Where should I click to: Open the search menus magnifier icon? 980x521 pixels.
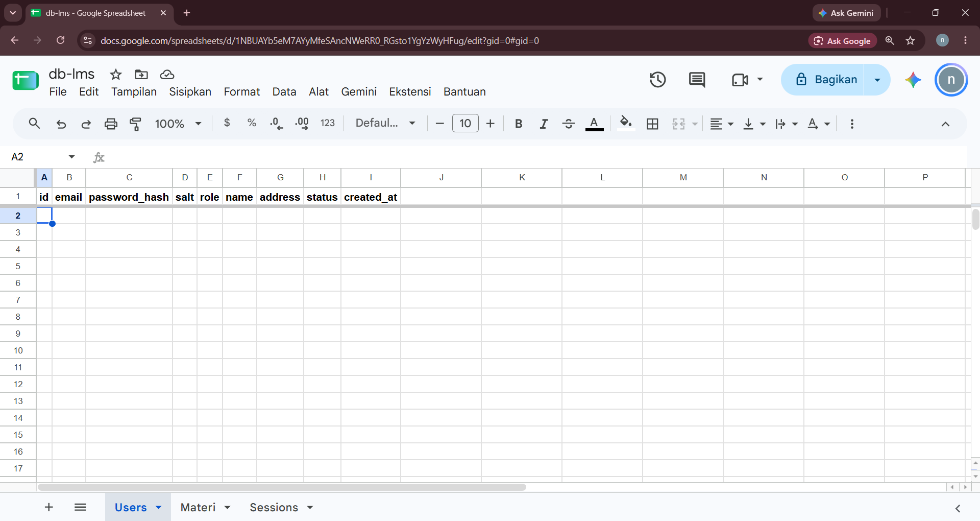34,124
